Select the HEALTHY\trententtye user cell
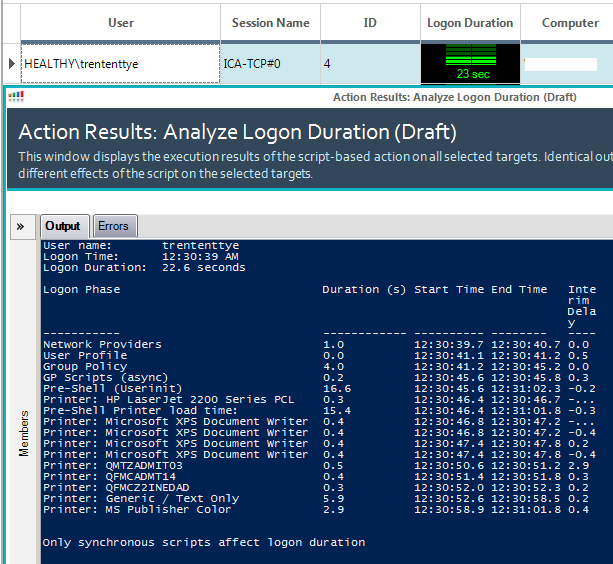The image size is (613, 564). (x=120, y=64)
